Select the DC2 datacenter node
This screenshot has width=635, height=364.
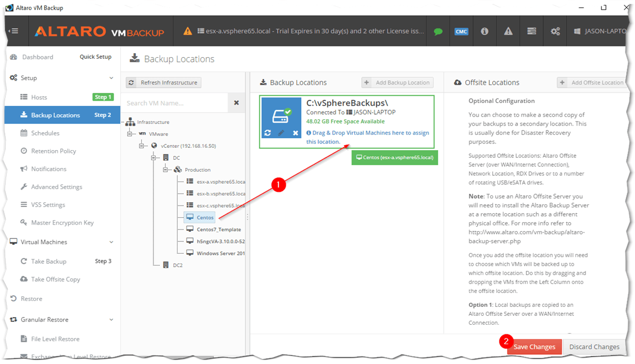pyautogui.click(x=178, y=265)
